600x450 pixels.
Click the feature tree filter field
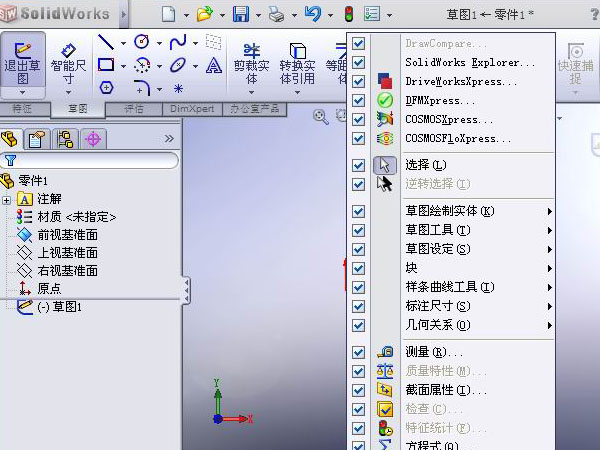[90, 160]
